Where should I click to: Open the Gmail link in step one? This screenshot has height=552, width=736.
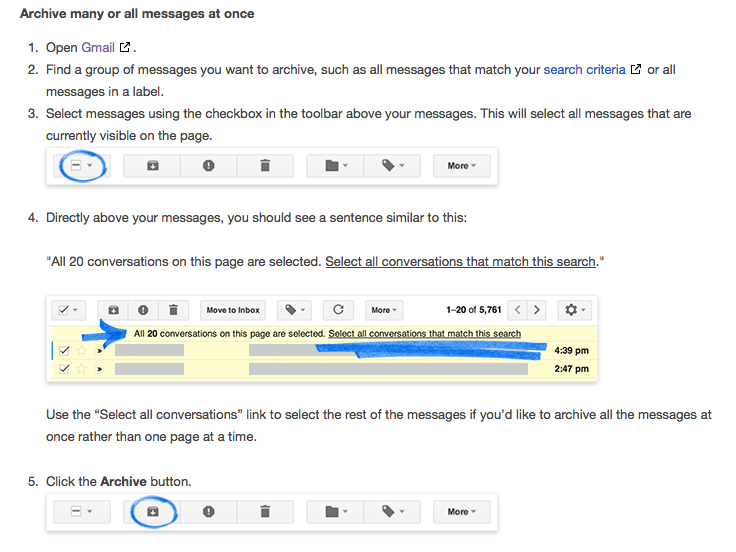[x=98, y=47]
